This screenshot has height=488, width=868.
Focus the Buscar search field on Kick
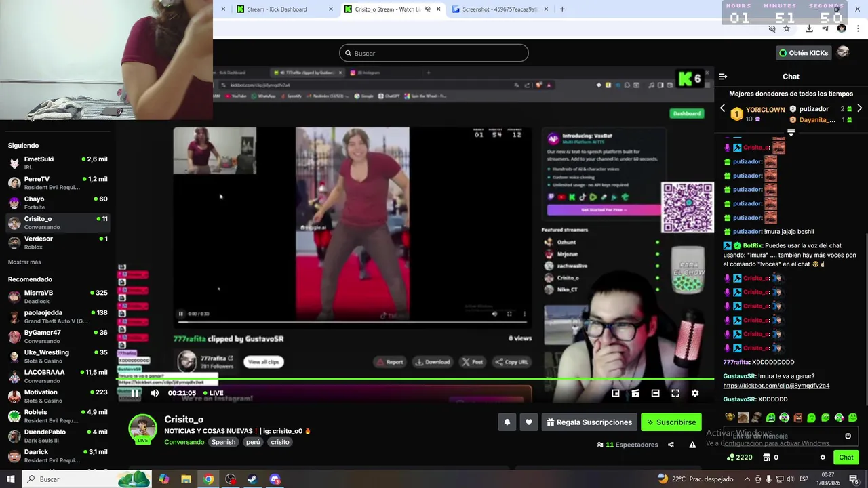434,53
